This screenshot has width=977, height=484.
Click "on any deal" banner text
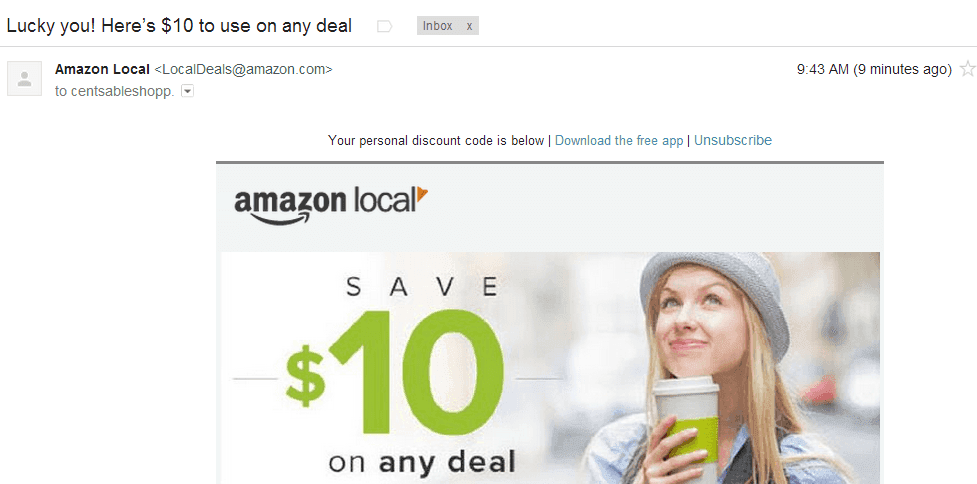(422, 462)
